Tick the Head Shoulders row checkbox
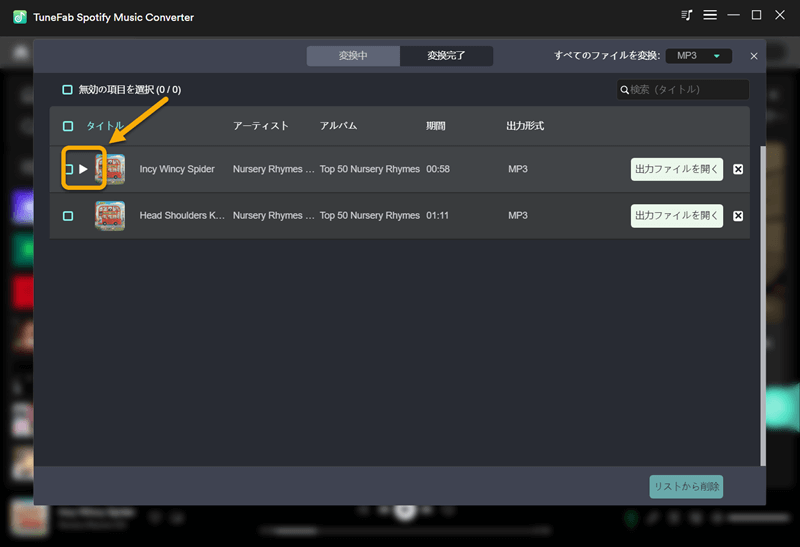 pyautogui.click(x=68, y=216)
